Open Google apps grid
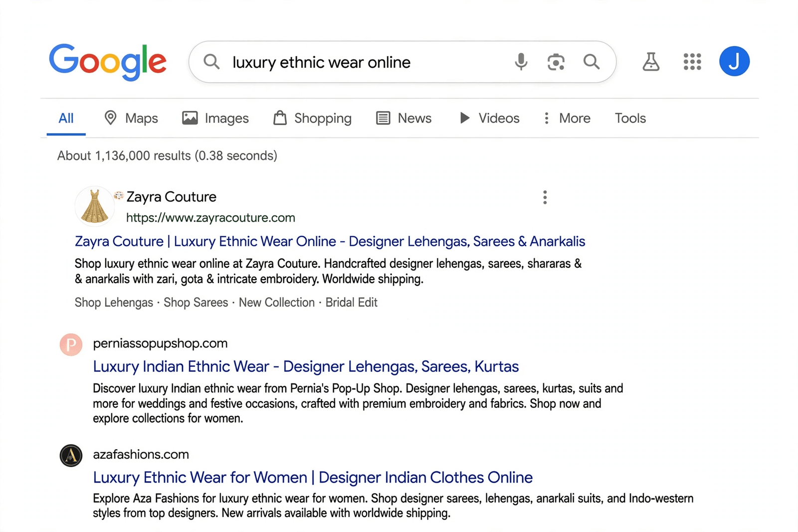The width and height of the screenshot is (798, 532). (x=692, y=62)
